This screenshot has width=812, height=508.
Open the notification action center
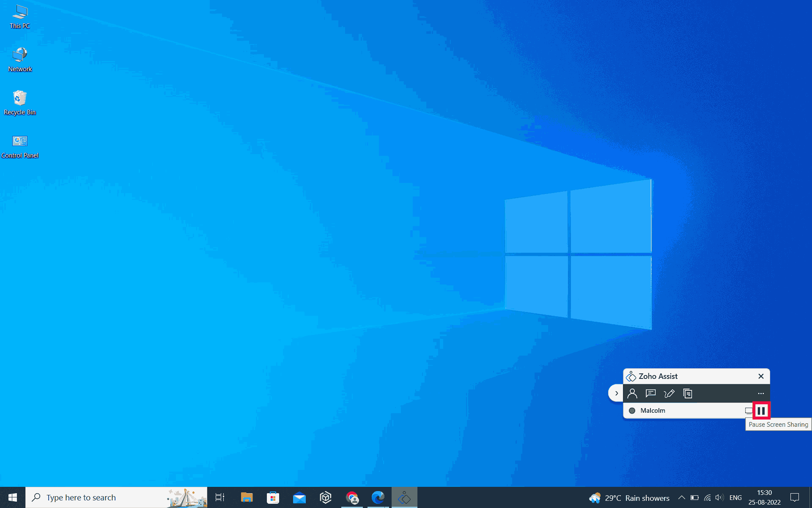(x=795, y=498)
